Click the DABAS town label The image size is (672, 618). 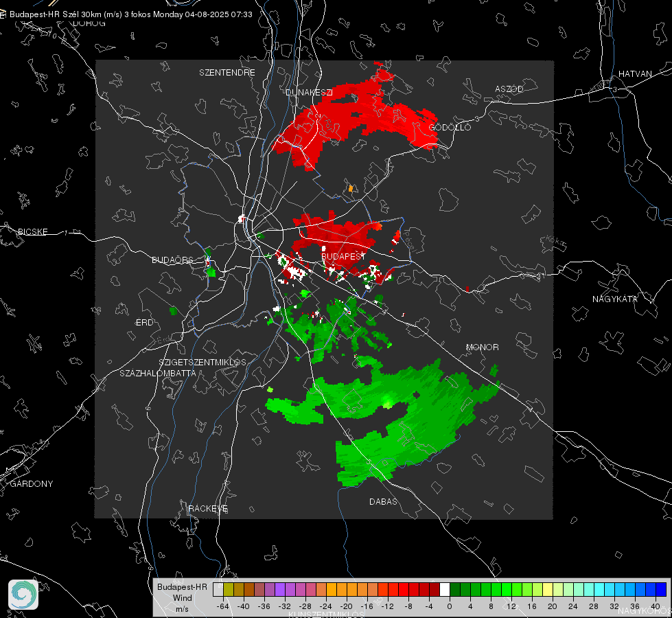(384, 502)
